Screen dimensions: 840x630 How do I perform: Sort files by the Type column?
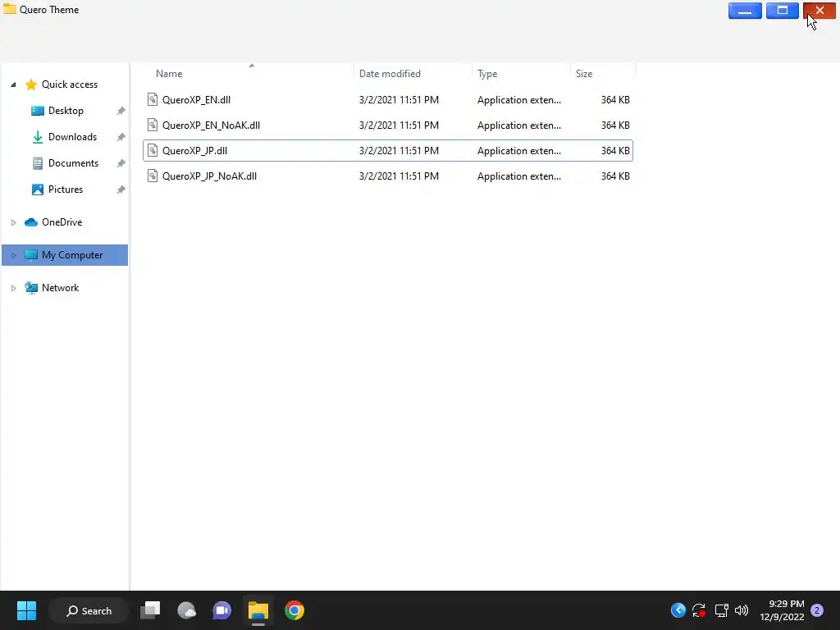[x=487, y=74]
